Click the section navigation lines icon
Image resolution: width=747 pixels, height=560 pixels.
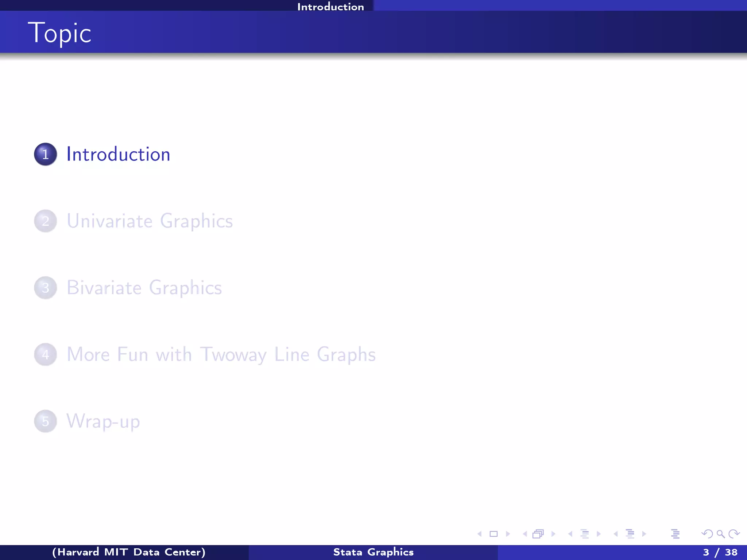pos(630,534)
